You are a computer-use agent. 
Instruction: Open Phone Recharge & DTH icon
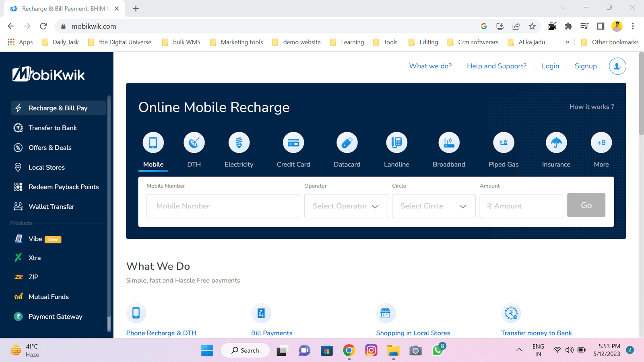(136, 313)
